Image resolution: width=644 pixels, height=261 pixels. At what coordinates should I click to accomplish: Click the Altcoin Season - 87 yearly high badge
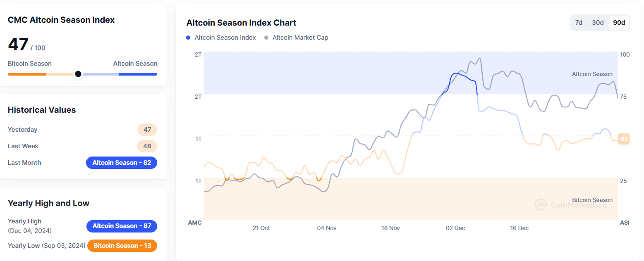click(x=122, y=226)
